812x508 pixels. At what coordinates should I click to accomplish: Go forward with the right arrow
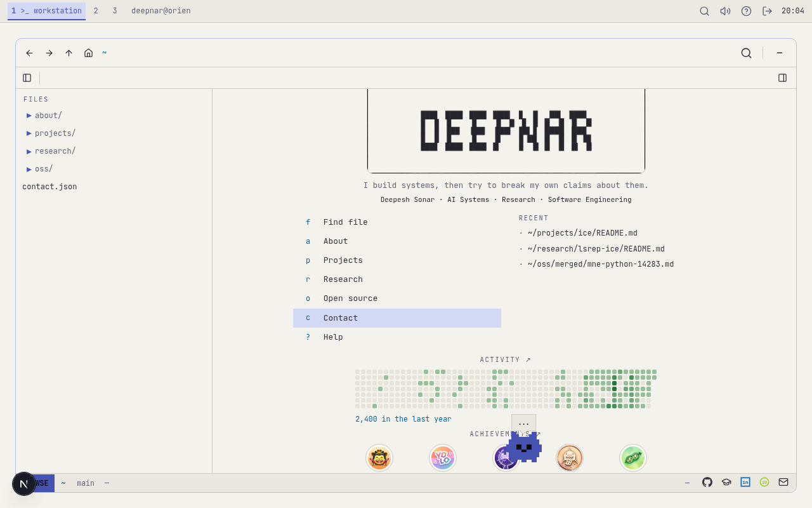click(49, 53)
